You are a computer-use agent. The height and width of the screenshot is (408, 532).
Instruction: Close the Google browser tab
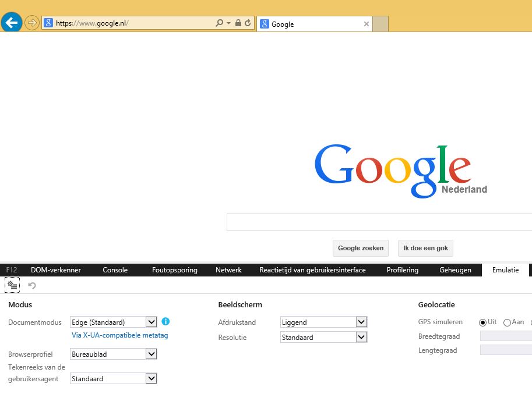click(367, 24)
